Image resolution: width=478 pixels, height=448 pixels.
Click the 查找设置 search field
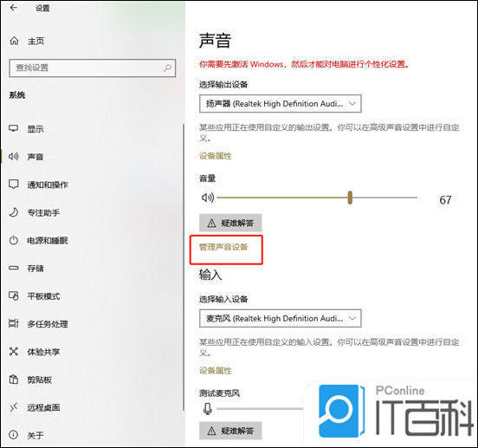93,68
